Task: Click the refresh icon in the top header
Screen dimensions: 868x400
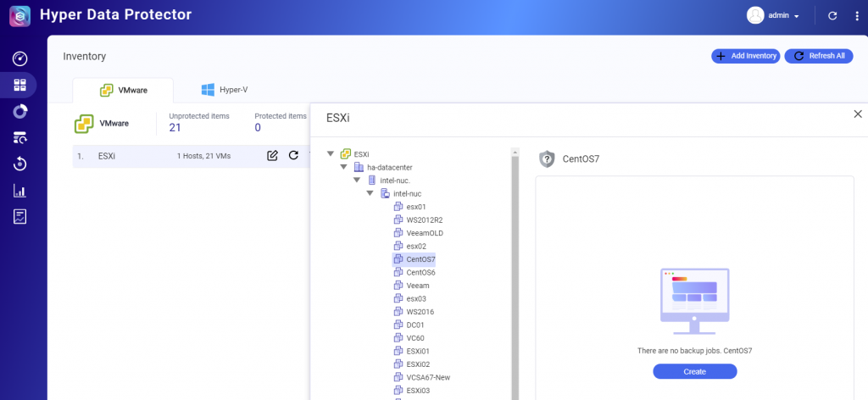Action: click(832, 15)
